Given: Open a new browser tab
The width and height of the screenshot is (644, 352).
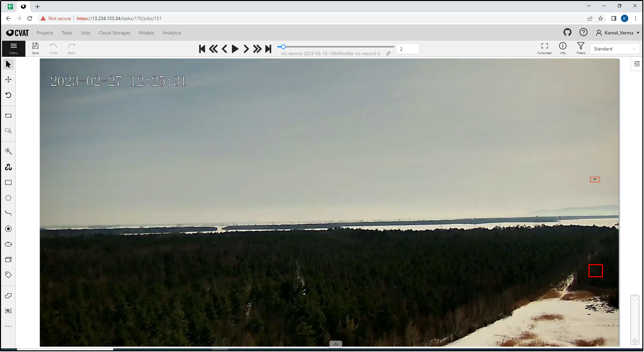Looking at the screenshot, I should [37, 6].
